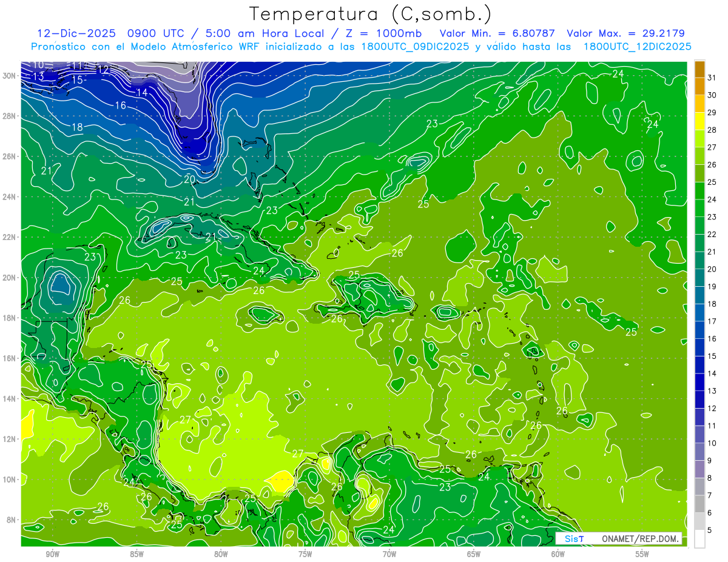Click the valid-until time '1800UTC_12DIC2025'
The image size is (728, 562).
point(638,47)
